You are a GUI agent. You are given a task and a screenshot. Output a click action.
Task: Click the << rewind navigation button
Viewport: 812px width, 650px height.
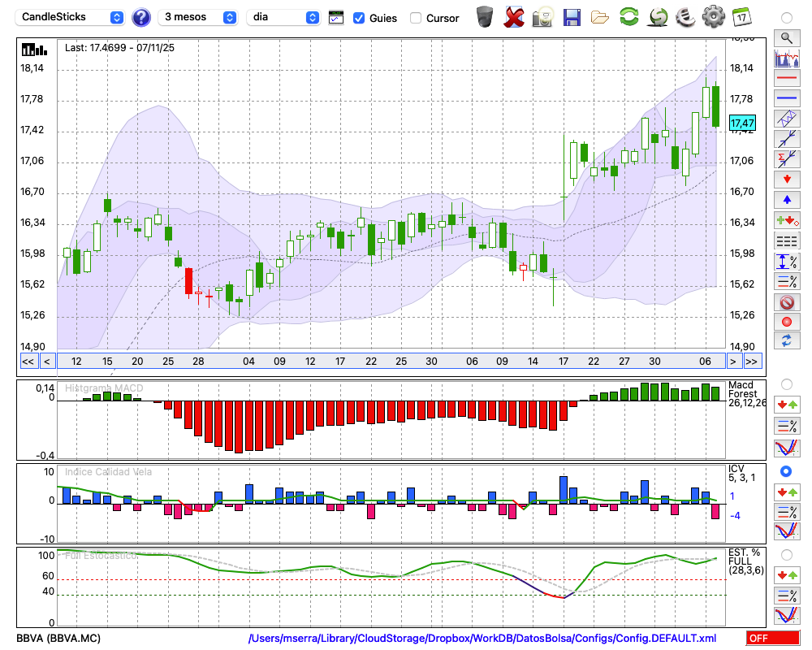[x=28, y=361]
